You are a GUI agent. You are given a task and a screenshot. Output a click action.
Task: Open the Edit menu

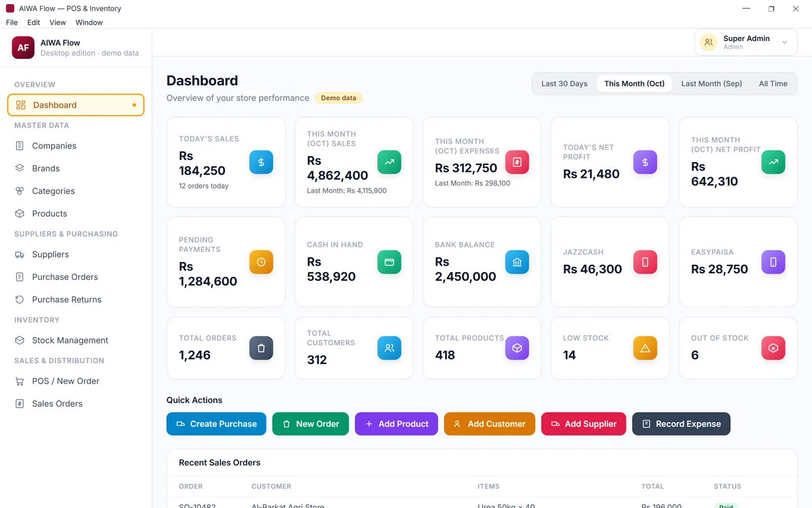coord(33,22)
